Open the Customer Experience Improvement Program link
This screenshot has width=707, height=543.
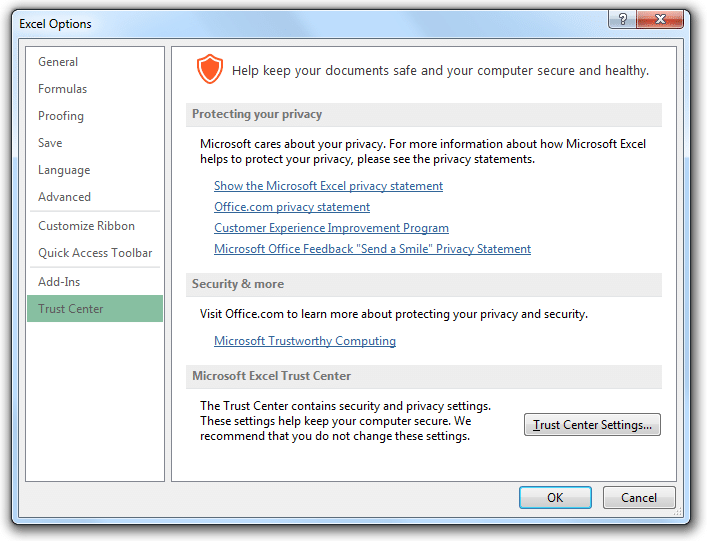[331, 228]
